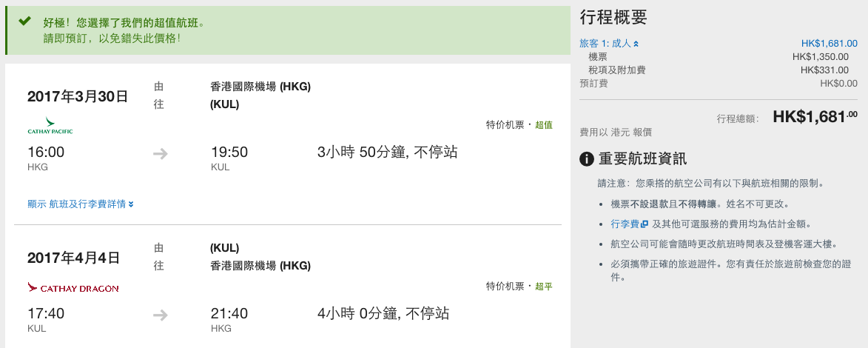The height and width of the screenshot is (348, 868).
Task: Click the 3小時 50分鐘, 不停站 duration text
Action: [388, 152]
